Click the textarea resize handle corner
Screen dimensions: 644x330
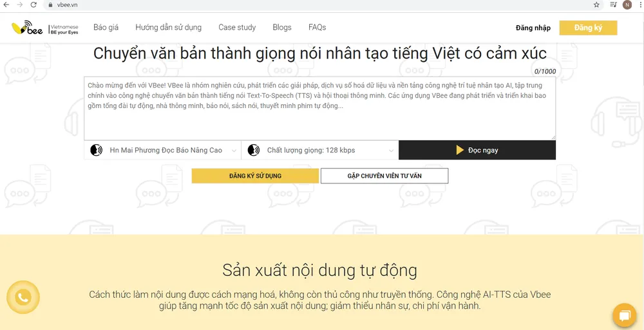pyautogui.click(x=553, y=138)
